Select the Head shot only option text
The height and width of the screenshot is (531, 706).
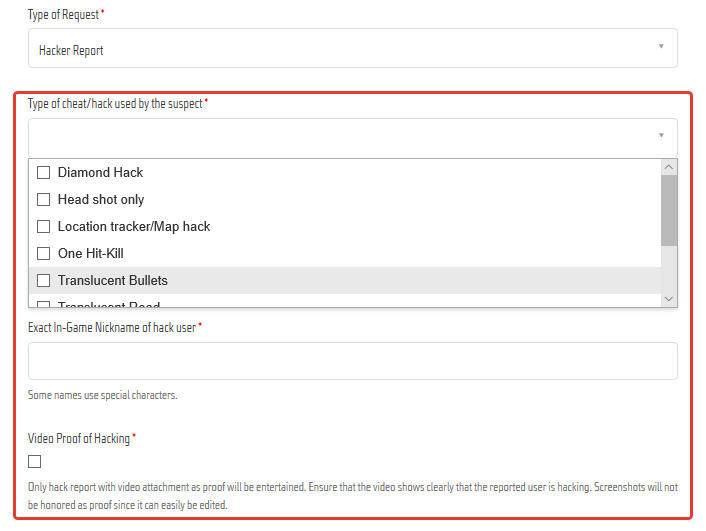[x=101, y=200]
